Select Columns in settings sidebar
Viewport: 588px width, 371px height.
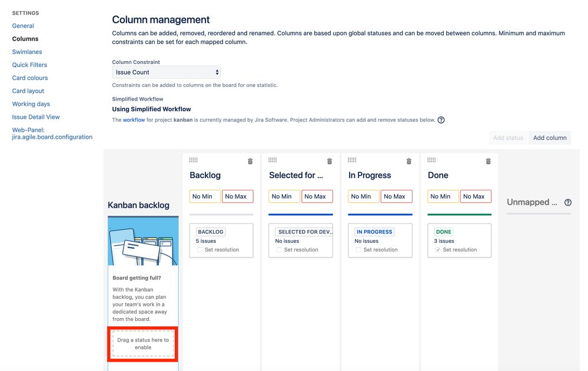pyautogui.click(x=25, y=39)
